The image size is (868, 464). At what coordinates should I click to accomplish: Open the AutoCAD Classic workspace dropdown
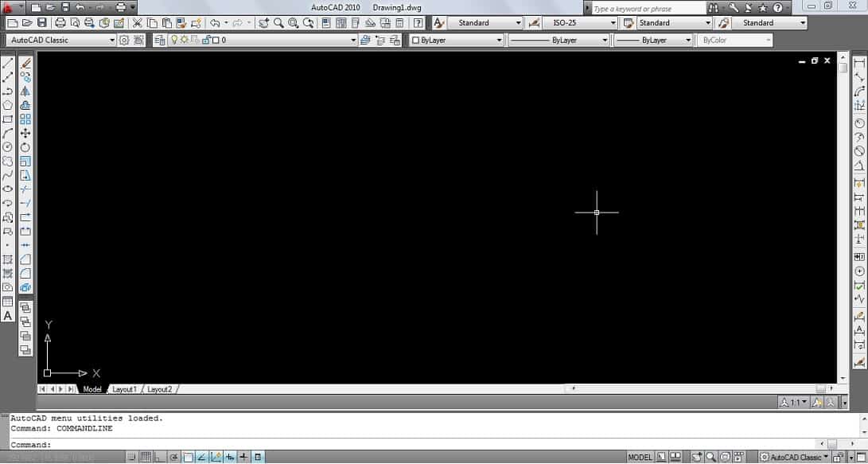click(61, 40)
